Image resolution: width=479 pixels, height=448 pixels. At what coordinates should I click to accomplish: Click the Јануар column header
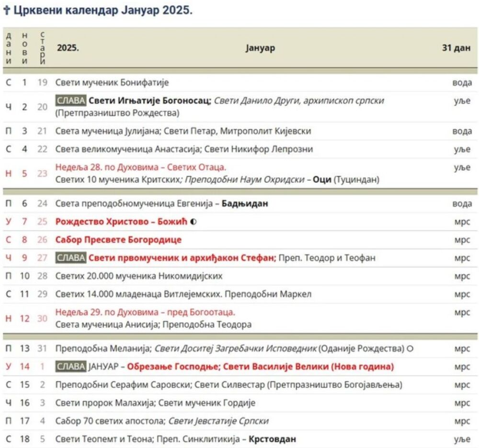[261, 48]
